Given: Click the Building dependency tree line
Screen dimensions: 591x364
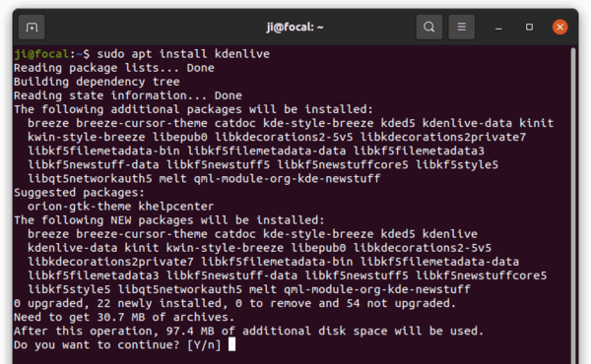Looking at the screenshot, I should click(x=97, y=82).
